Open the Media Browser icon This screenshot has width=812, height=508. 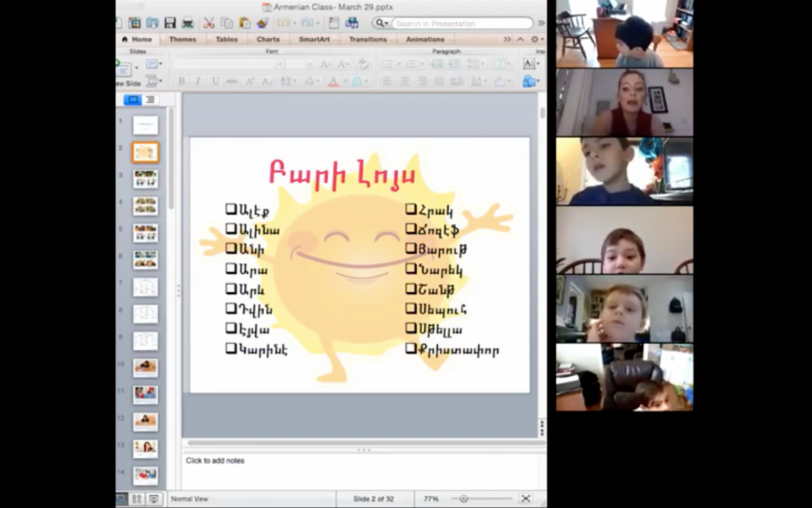pos(351,23)
